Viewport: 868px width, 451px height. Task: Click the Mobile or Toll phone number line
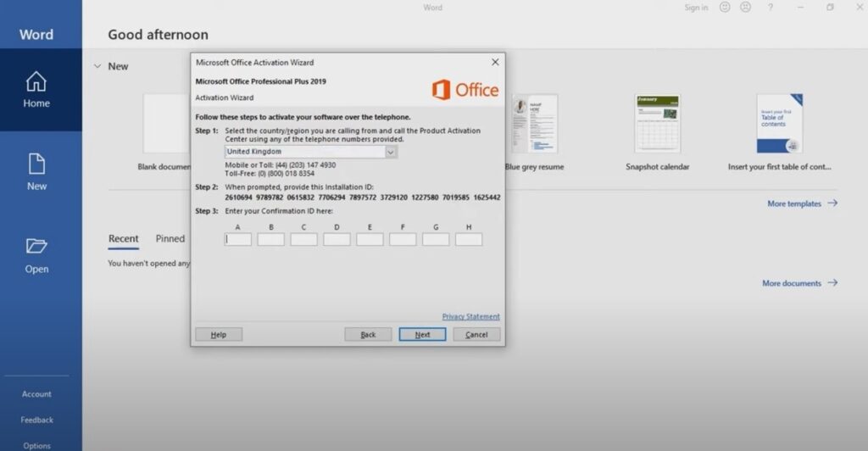point(280,165)
